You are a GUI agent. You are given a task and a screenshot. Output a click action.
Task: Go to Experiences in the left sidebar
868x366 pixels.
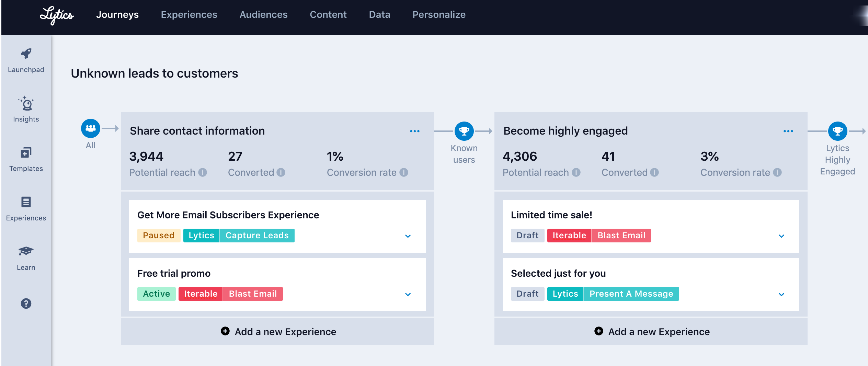pos(26,202)
